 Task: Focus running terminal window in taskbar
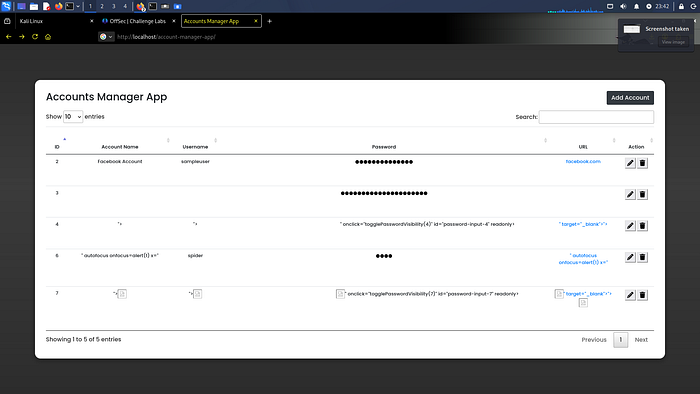153,6
